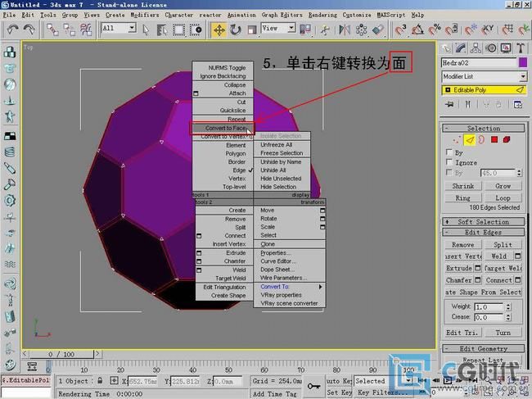The image size is (532, 399).
Task: Choose the Rectangular Selection Region tool
Action: coord(178,29)
